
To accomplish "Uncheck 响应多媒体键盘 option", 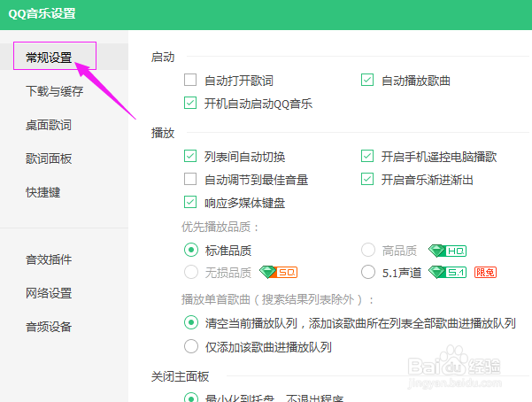I will tap(190, 202).
